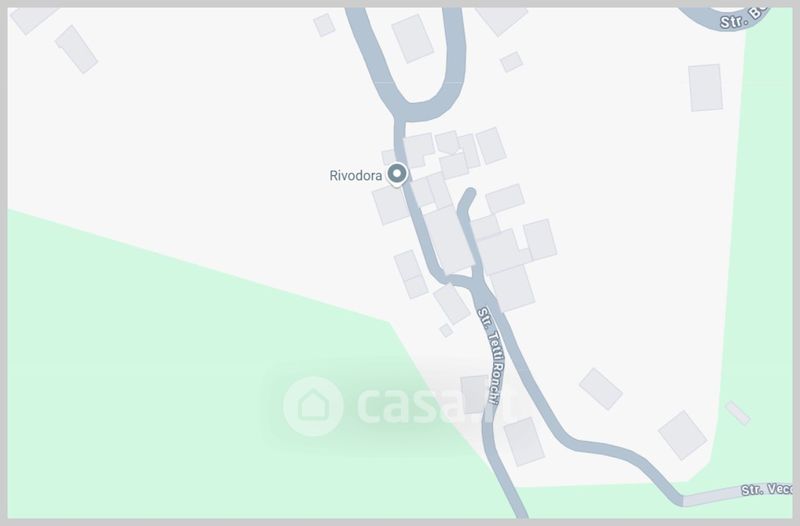The height and width of the screenshot is (526, 800).
Task: Select the narrow sliver building by the green strip
Action: point(738,413)
